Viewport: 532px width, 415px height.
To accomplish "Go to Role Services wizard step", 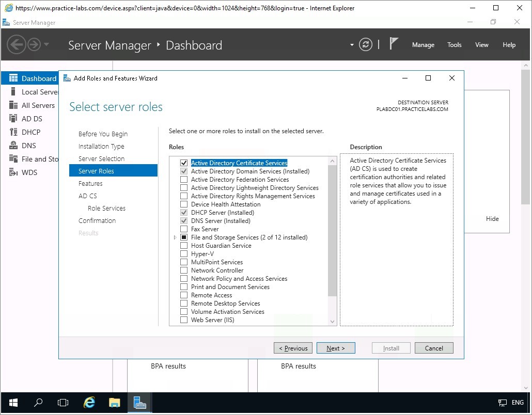I will tap(106, 208).
